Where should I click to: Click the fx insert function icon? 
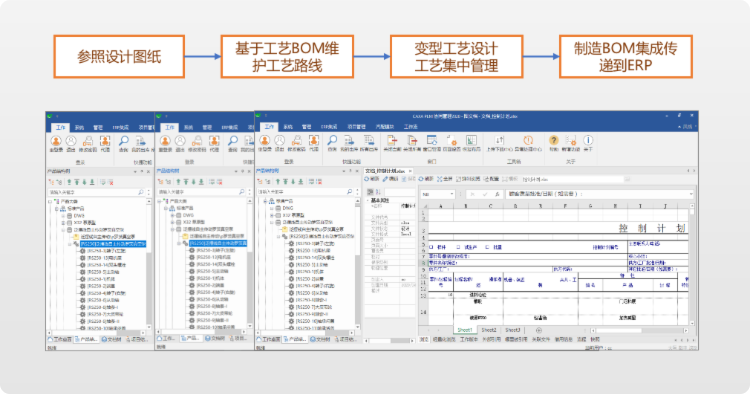pos(497,194)
